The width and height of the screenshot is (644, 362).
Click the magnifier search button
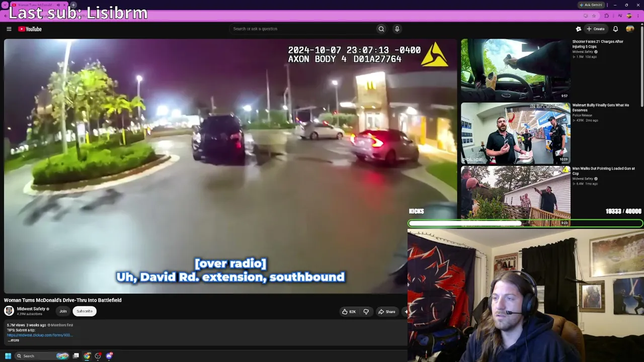point(381,29)
